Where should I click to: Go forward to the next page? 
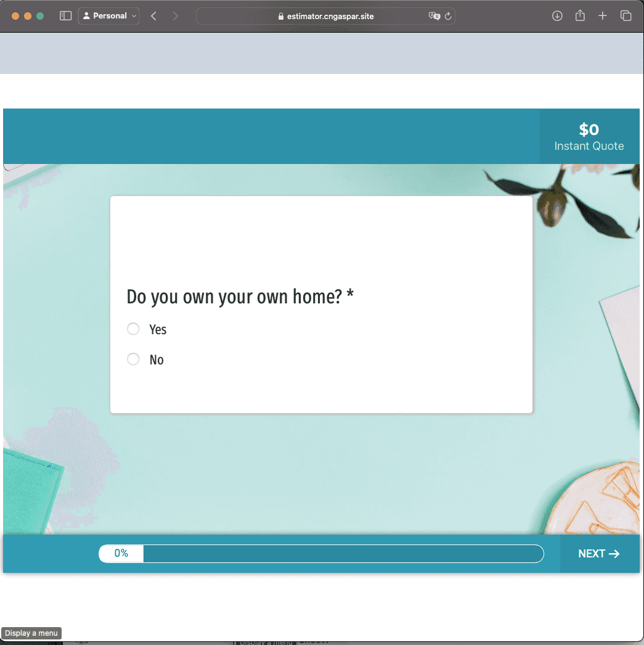pyautogui.click(x=176, y=16)
